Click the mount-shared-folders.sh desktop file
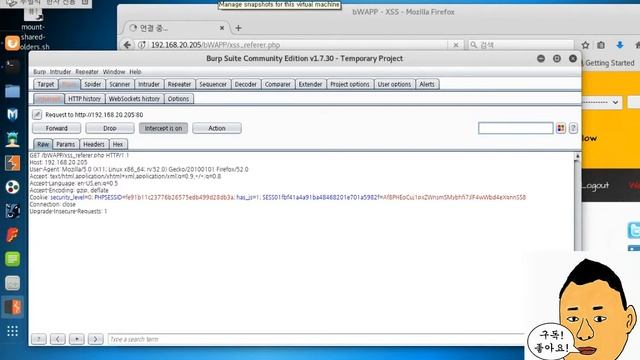 [34, 29]
